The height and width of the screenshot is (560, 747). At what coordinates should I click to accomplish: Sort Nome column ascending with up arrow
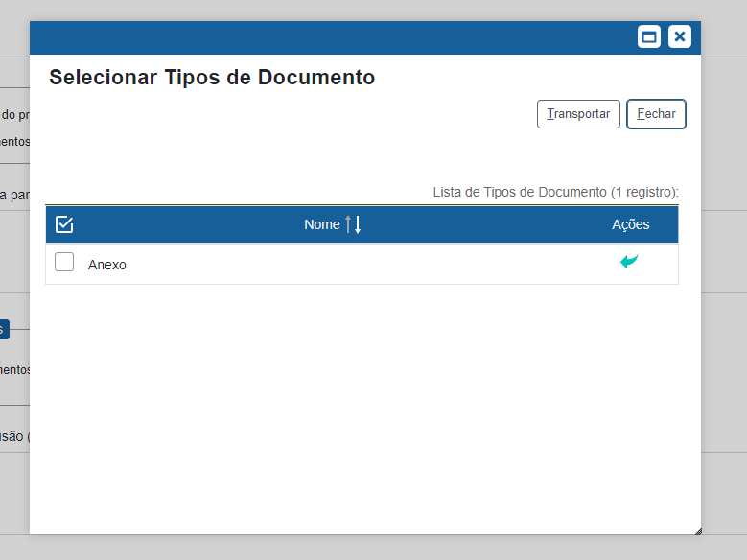(x=349, y=224)
